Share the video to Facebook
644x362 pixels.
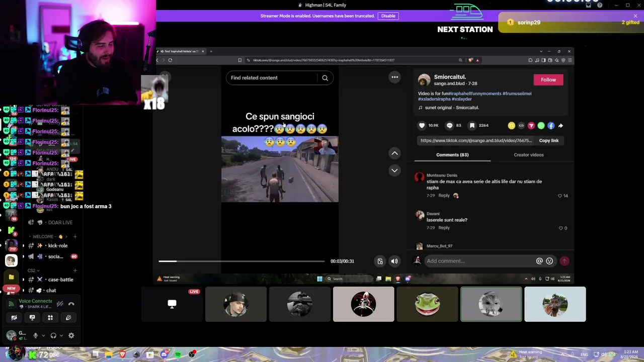tap(551, 126)
